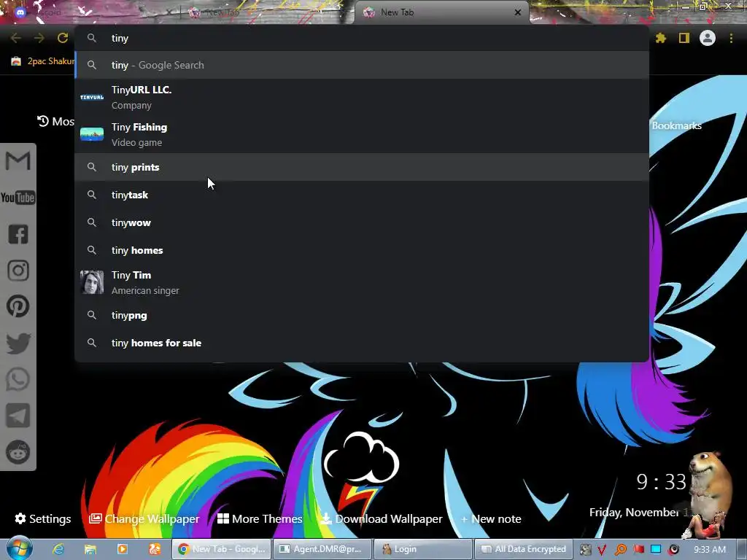The height and width of the screenshot is (560, 747).
Task: Select the 'tiny homes for sale' suggestion
Action: 362,343
